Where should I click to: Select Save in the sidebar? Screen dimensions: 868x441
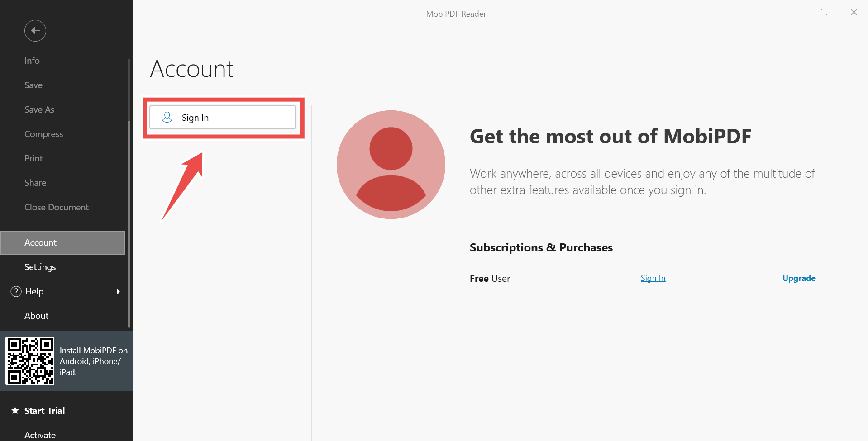click(x=33, y=85)
